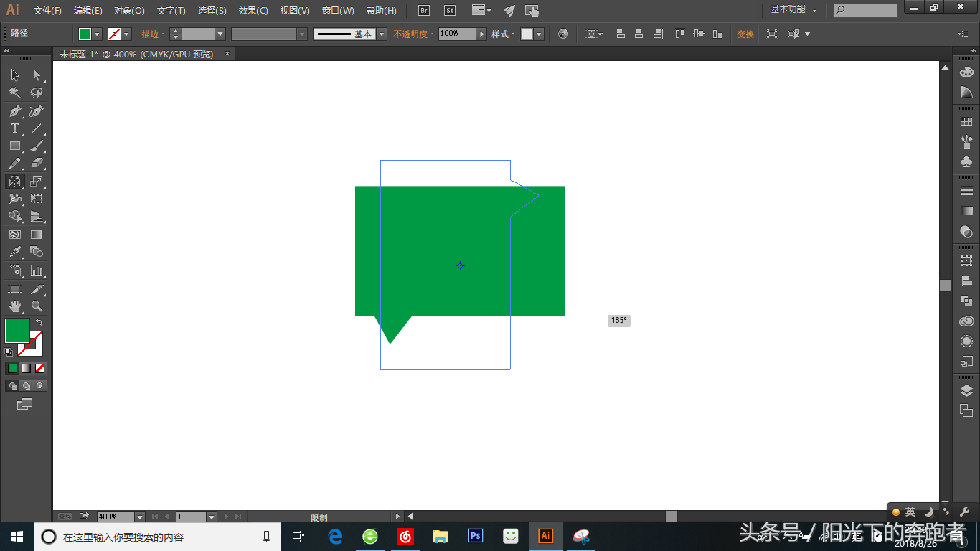
Task: Select the Hand tool
Action: click(14, 306)
